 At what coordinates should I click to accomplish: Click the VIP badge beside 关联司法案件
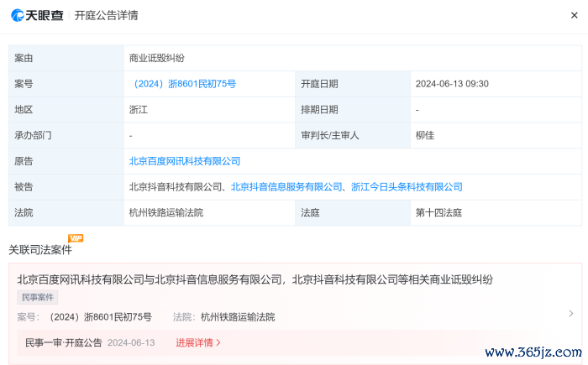point(76,238)
